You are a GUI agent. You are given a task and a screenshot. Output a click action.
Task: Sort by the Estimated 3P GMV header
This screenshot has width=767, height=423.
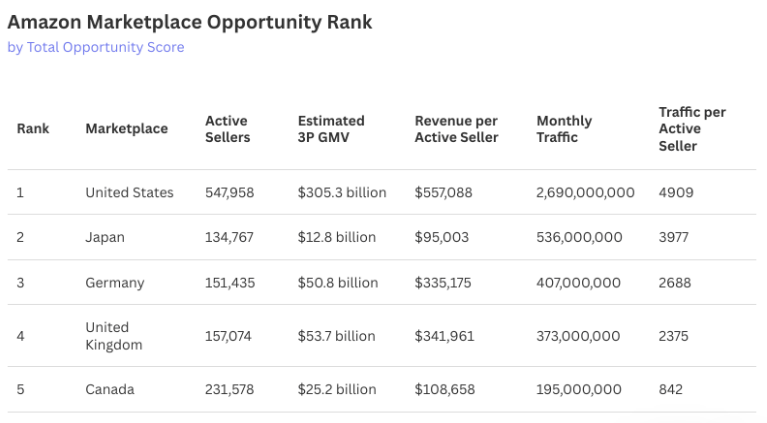(x=331, y=129)
